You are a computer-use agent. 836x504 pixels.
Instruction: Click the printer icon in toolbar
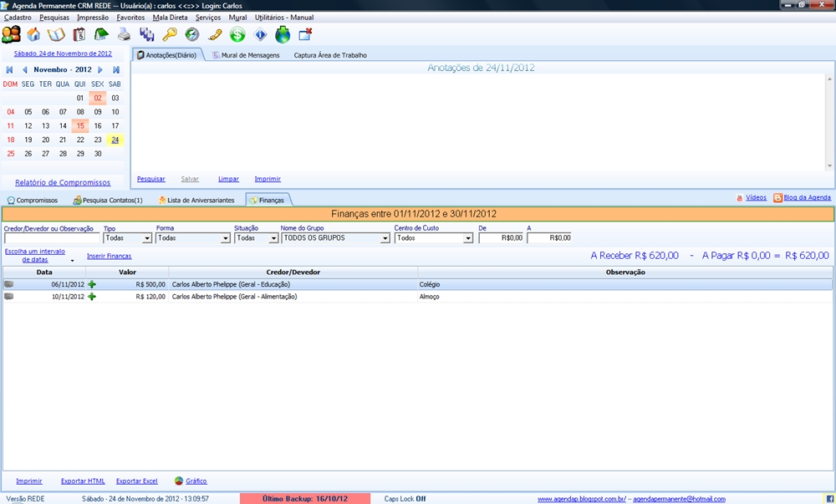click(x=124, y=34)
